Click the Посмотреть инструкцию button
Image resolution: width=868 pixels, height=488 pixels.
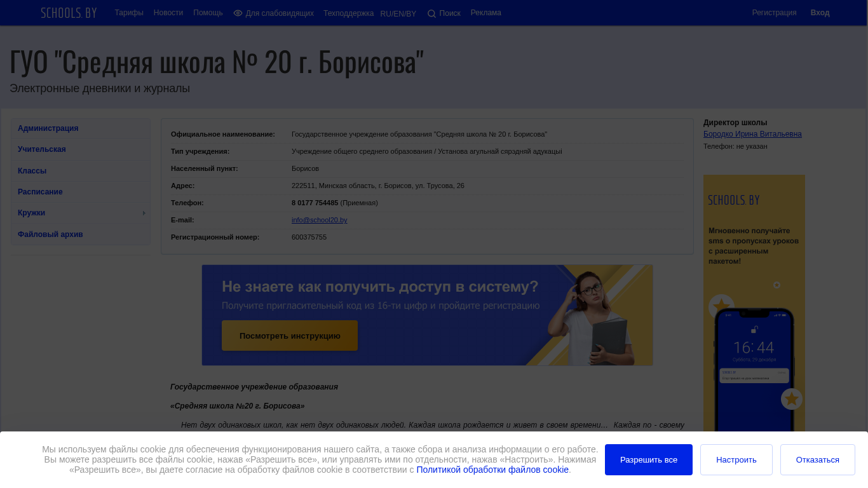[x=290, y=335]
